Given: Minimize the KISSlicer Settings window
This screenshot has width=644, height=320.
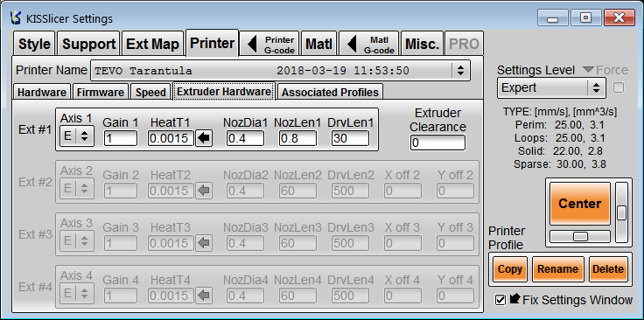Looking at the screenshot, I should point(553,17).
